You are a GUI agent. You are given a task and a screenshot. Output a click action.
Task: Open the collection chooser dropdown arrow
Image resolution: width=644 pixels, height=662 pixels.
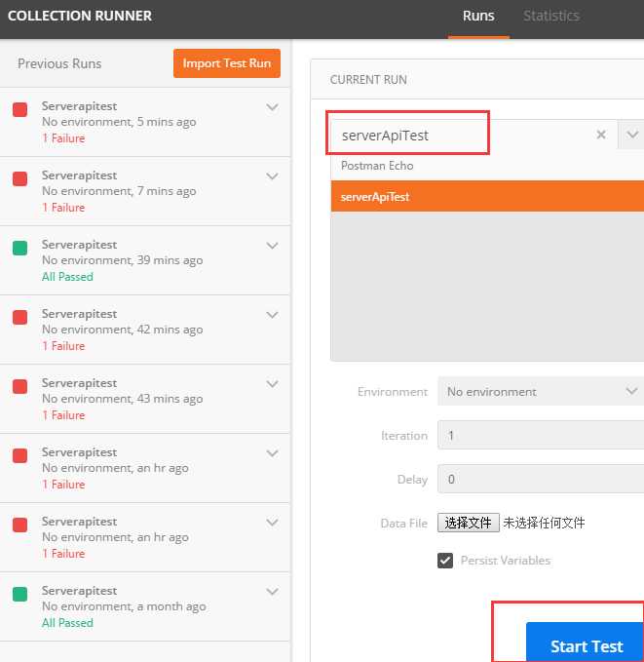click(631, 135)
